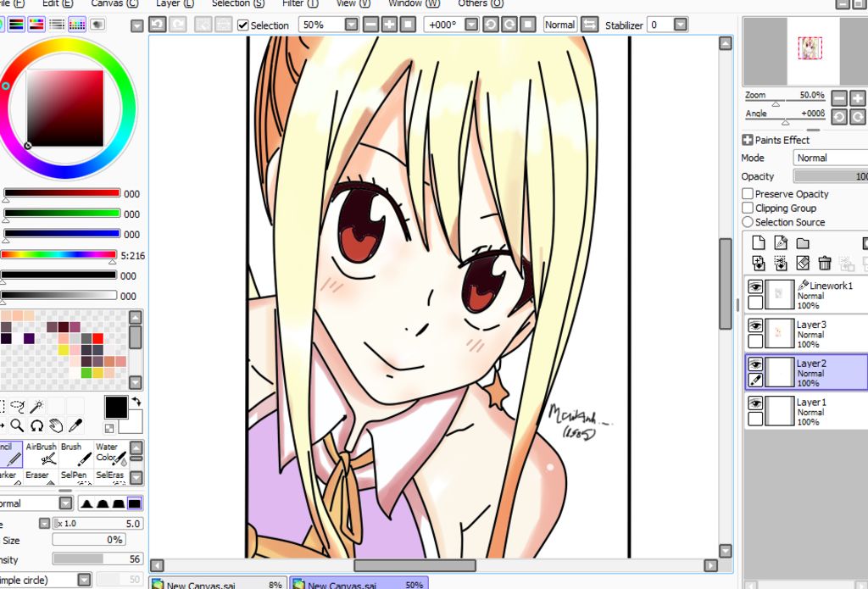Screen dimensions: 868x589
Task: Reset zoom with square button beside 50%
Action: click(408, 25)
